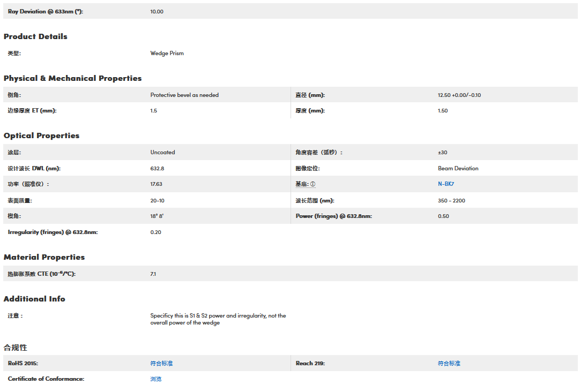The image size is (580, 392).
Task: Click the Material Properties heading
Action: [44, 257]
